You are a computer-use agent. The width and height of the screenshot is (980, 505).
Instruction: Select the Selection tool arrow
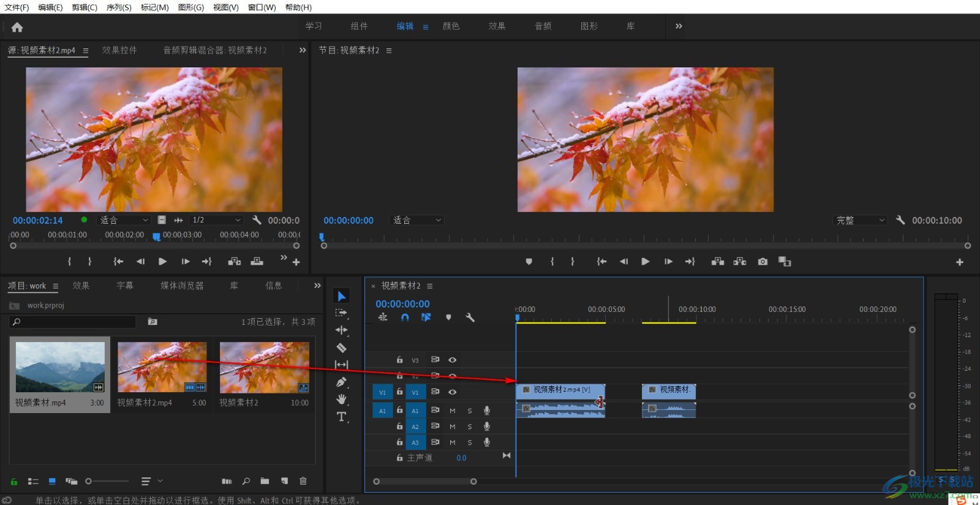(x=342, y=296)
